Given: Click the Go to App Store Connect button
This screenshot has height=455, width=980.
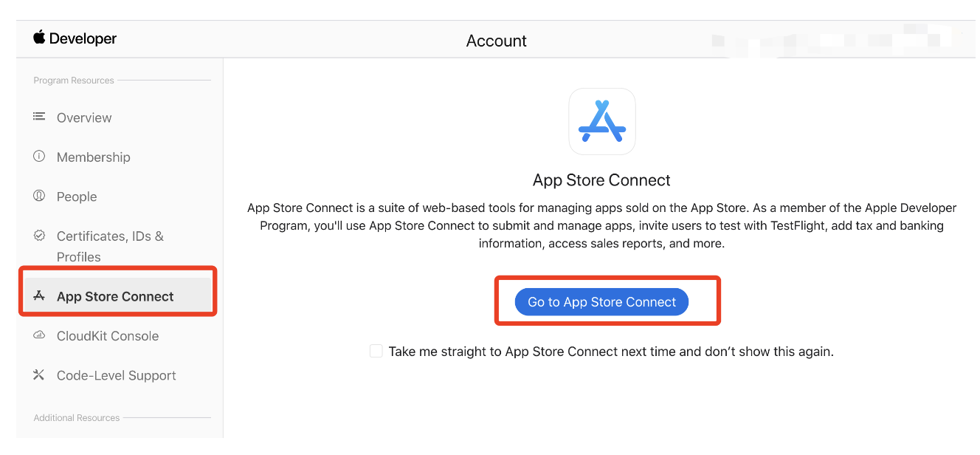Looking at the screenshot, I should (x=601, y=302).
